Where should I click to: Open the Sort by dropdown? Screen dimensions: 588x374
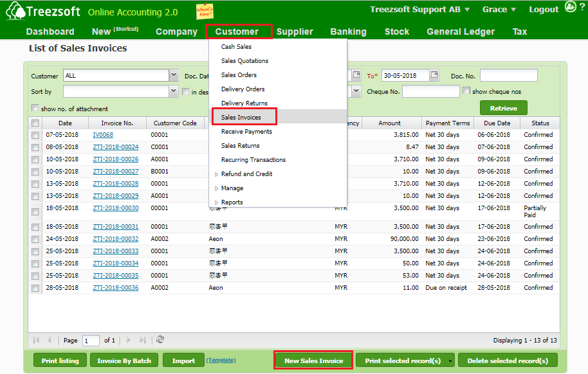pyautogui.click(x=173, y=91)
